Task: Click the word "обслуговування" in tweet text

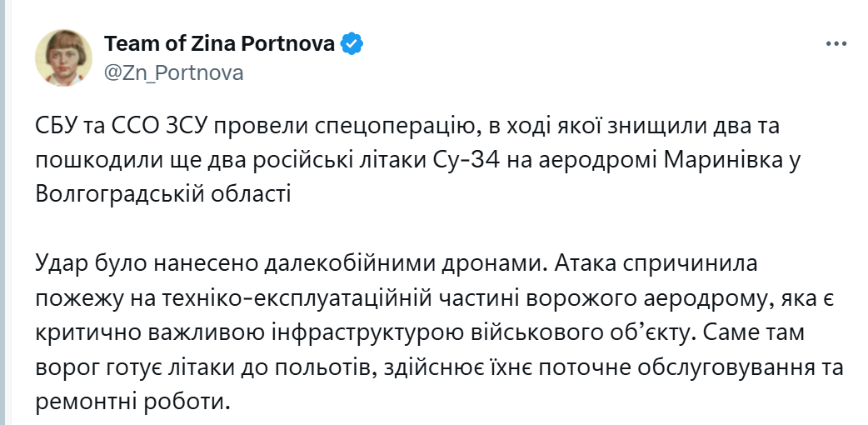Action: coord(716,369)
